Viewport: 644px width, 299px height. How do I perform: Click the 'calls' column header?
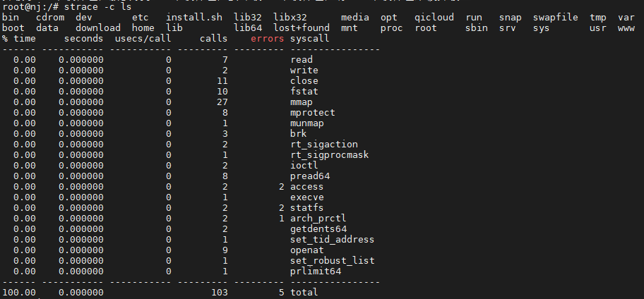tap(213, 39)
